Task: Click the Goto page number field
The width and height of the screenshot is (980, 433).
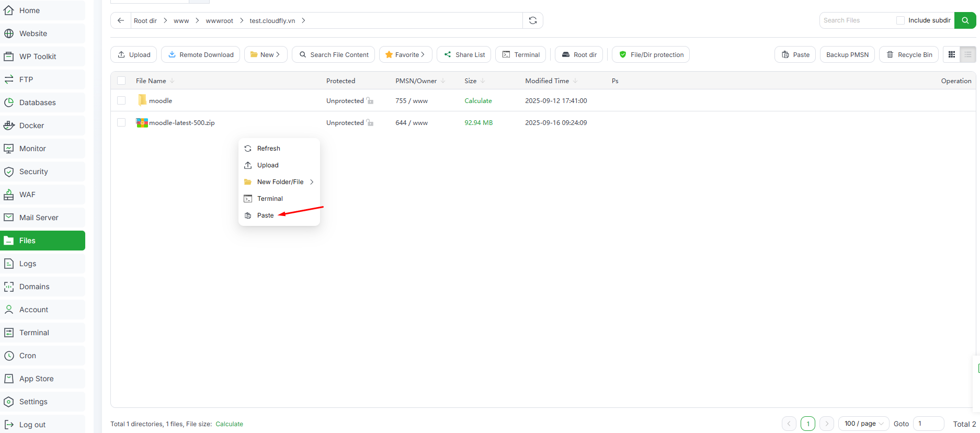Action: coord(928,424)
